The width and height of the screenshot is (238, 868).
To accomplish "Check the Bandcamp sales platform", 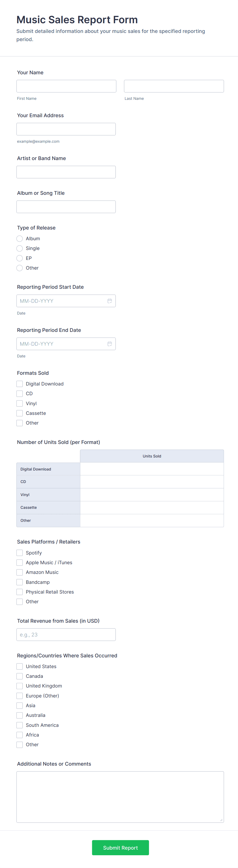I will (x=20, y=582).
